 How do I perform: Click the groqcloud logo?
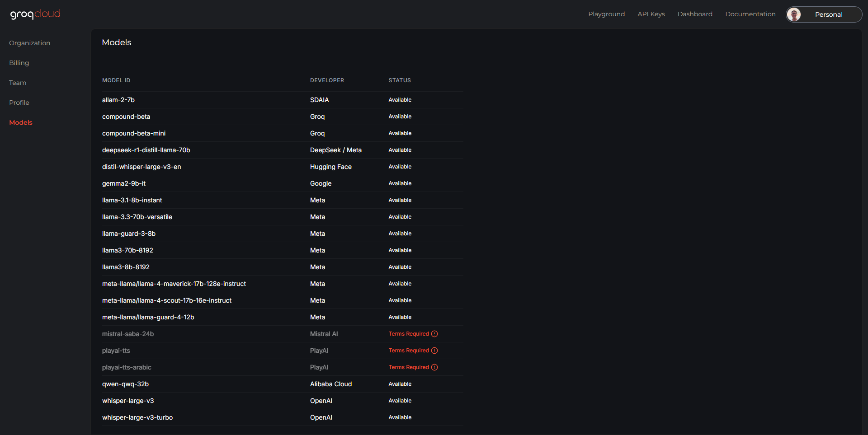[35, 14]
